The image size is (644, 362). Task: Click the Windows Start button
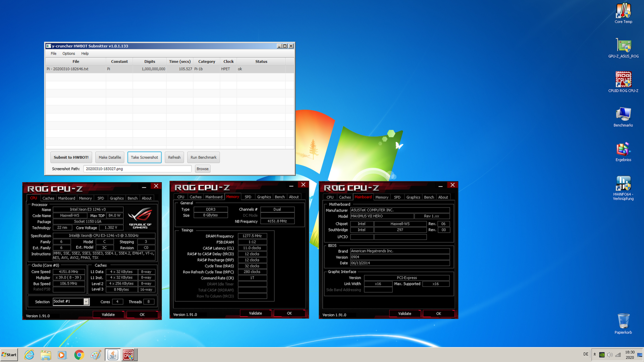(x=9, y=355)
